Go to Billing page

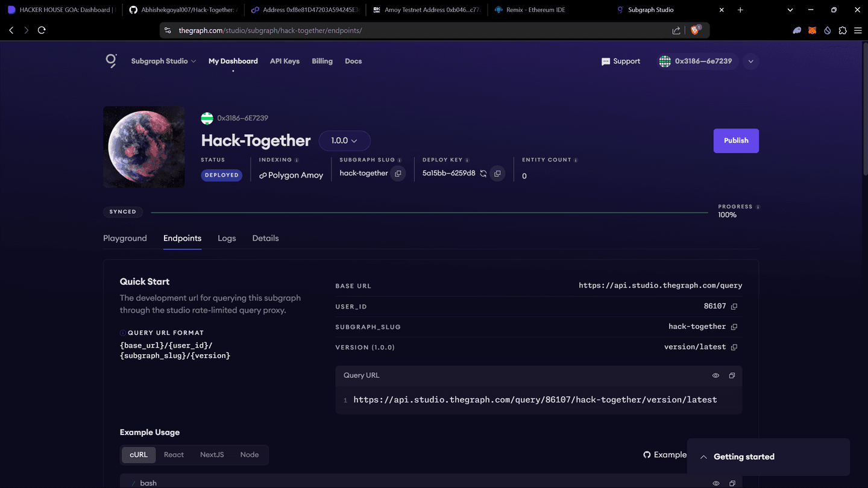(322, 61)
